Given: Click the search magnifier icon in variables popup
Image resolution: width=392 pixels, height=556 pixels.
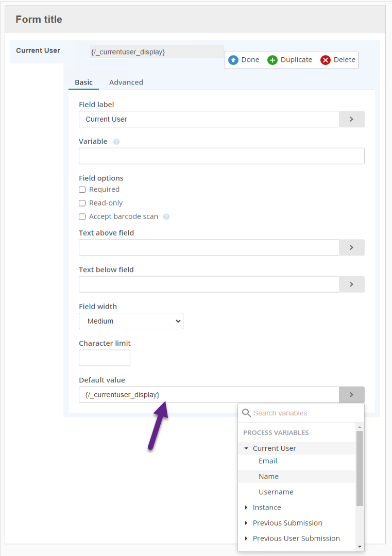Looking at the screenshot, I should (x=246, y=413).
